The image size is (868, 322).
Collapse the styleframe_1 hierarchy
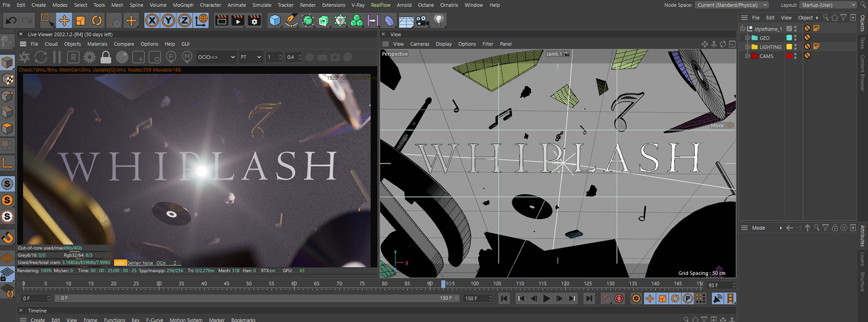pos(742,28)
